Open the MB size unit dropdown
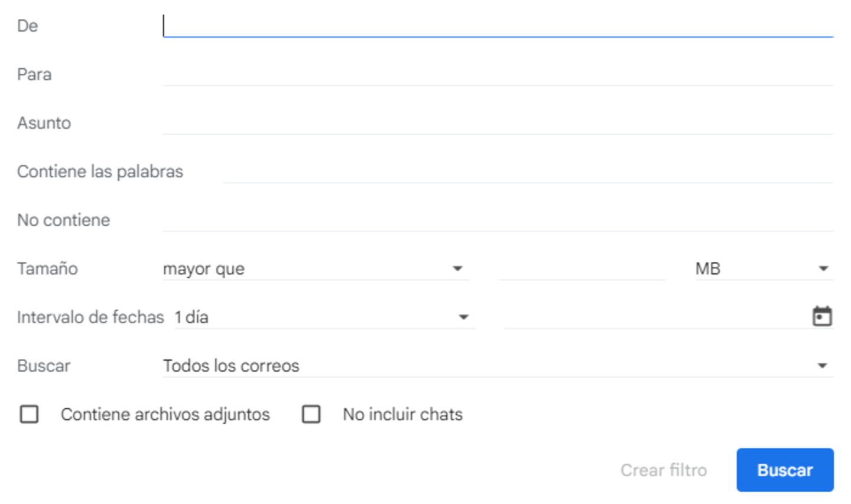This screenshot has width=851, height=504. click(764, 269)
